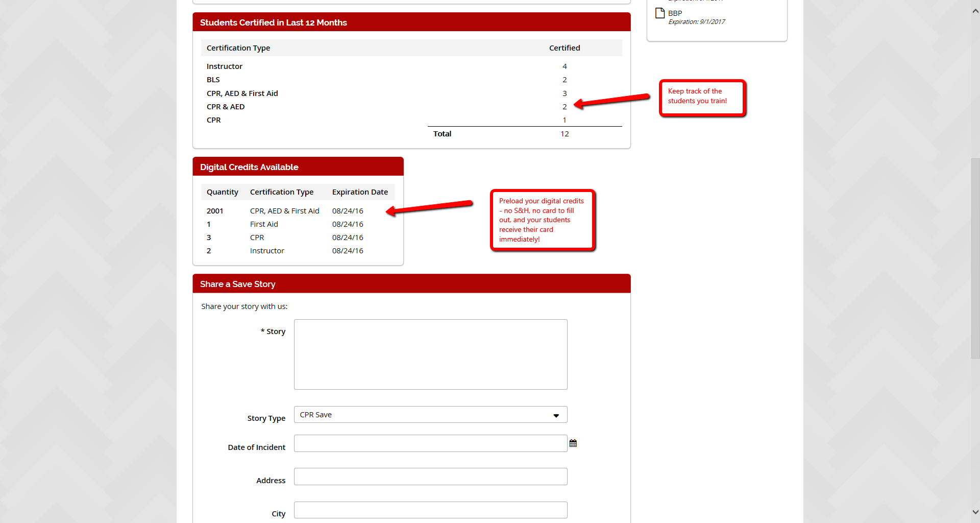
Task: Click the Expiration Date column header
Action: (x=360, y=192)
